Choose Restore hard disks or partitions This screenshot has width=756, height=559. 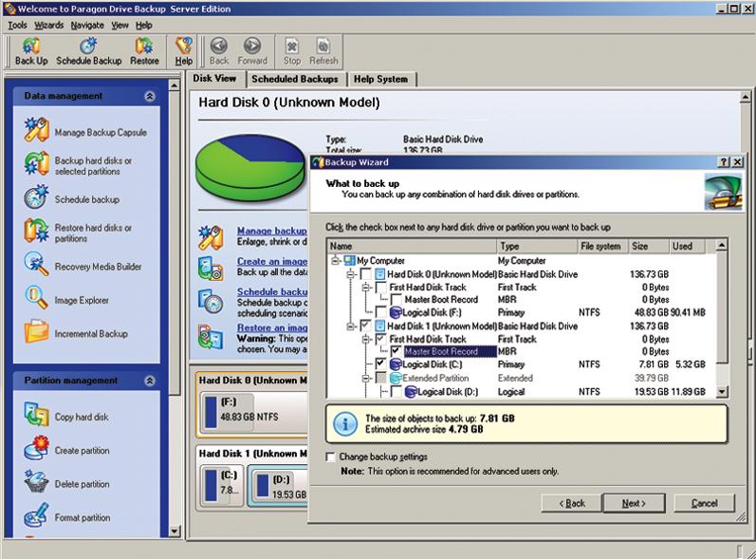[78, 232]
